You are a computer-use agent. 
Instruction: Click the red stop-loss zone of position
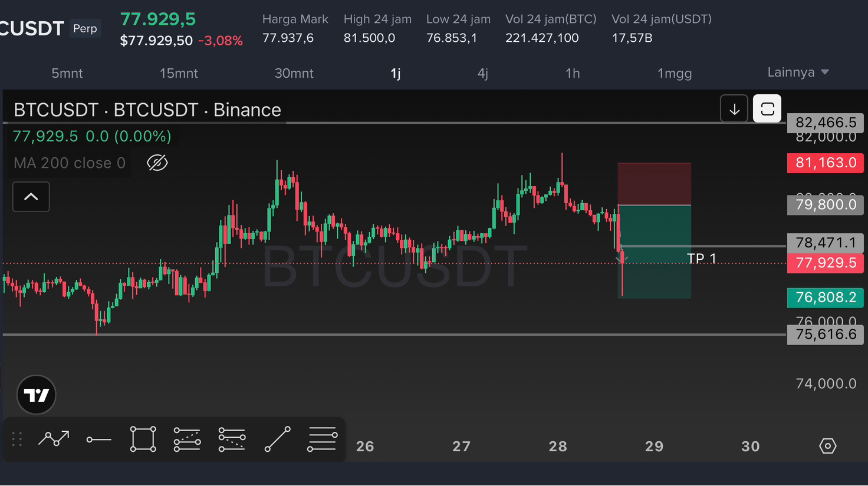654,184
